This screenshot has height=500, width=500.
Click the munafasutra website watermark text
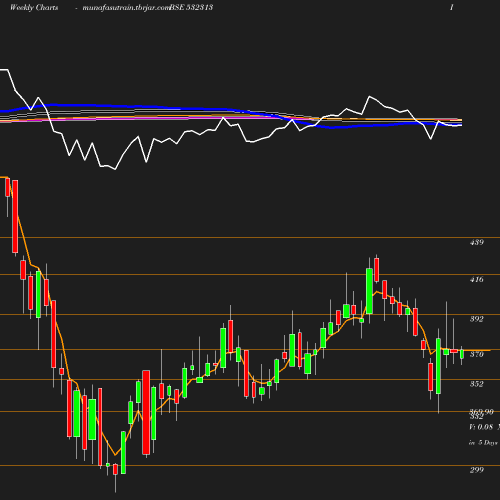coord(126,8)
